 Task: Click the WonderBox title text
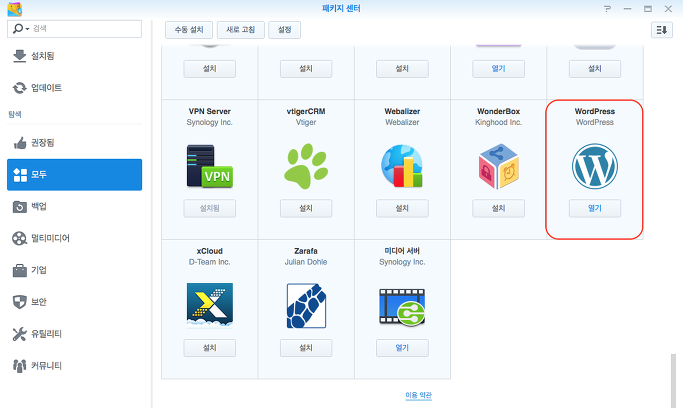[498, 111]
